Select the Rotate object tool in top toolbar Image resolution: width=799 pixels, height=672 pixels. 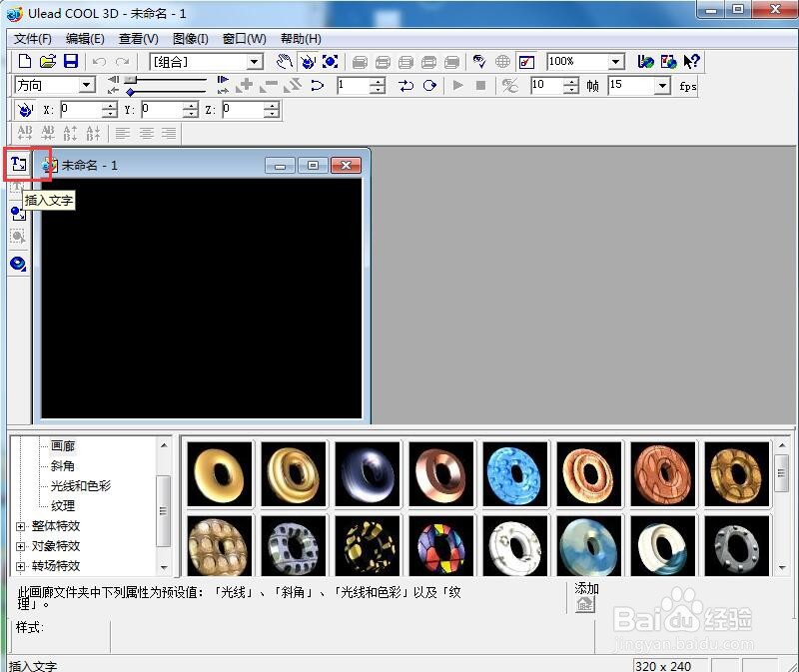(x=308, y=62)
